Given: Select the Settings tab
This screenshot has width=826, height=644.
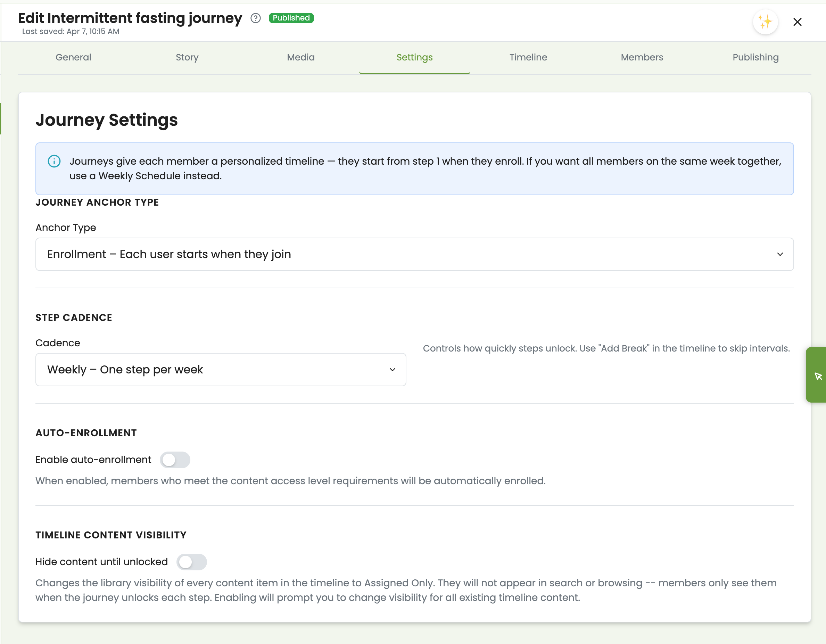Looking at the screenshot, I should 414,57.
